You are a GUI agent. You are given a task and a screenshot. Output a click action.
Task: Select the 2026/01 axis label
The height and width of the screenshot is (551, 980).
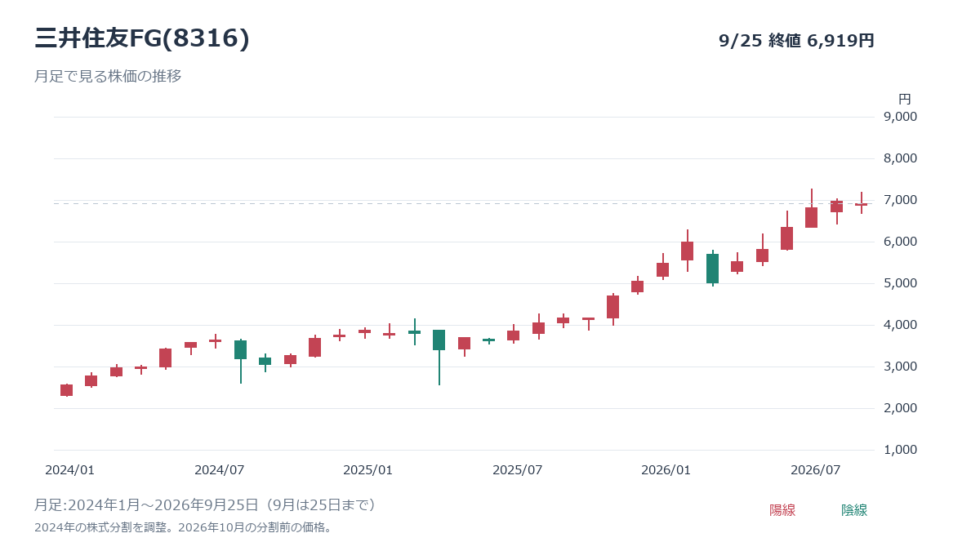[x=666, y=470]
